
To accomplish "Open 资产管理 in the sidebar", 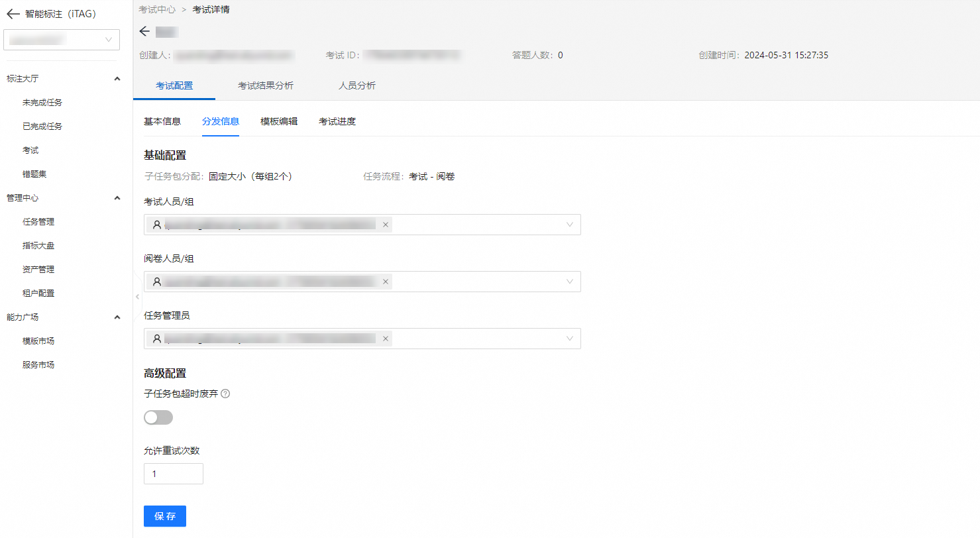I will pyautogui.click(x=38, y=270).
